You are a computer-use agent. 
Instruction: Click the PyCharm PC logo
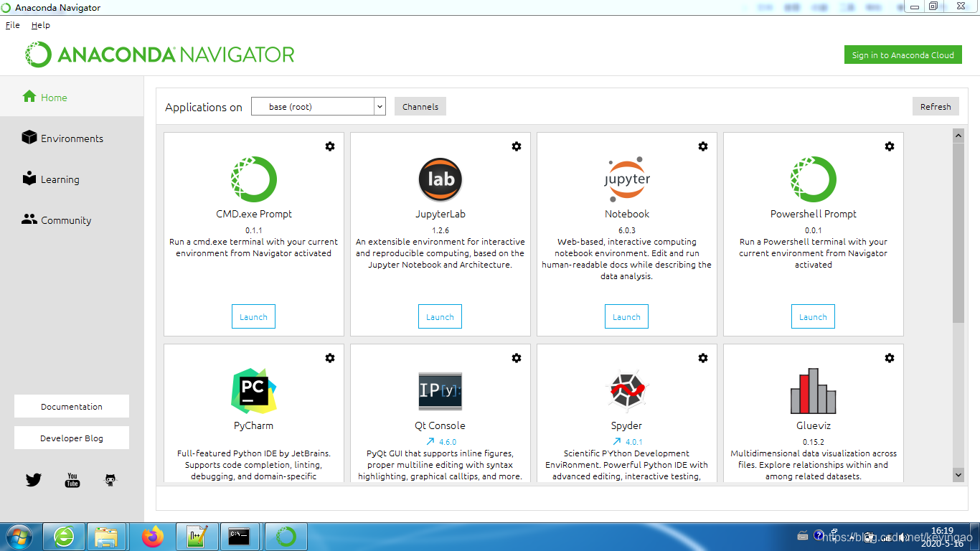click(254, 391)
